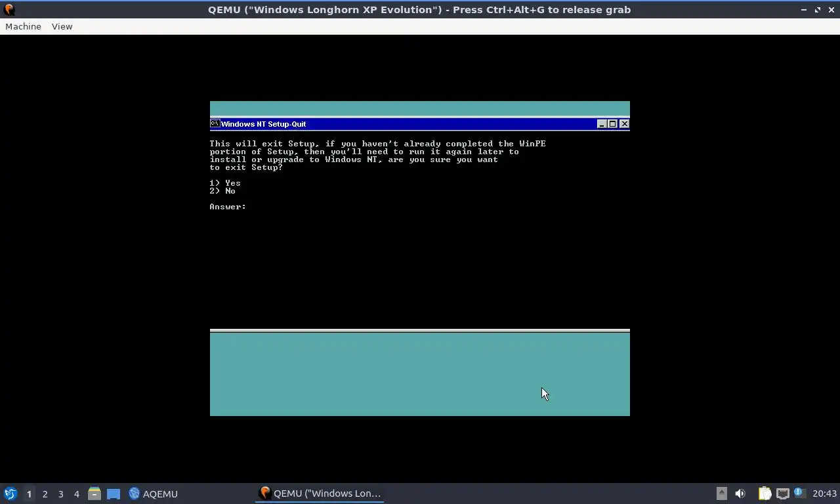This screenshot has width=840, height=504.
Task: Open the clipboard manager tray icon
Action: pos(765,493)
